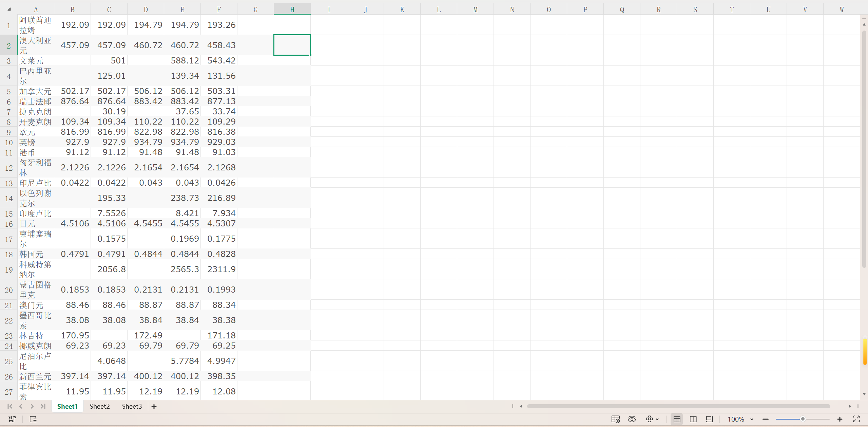Switch to Sheet2 tab
This screenshot has width=868, height=427.
(100, 406)
